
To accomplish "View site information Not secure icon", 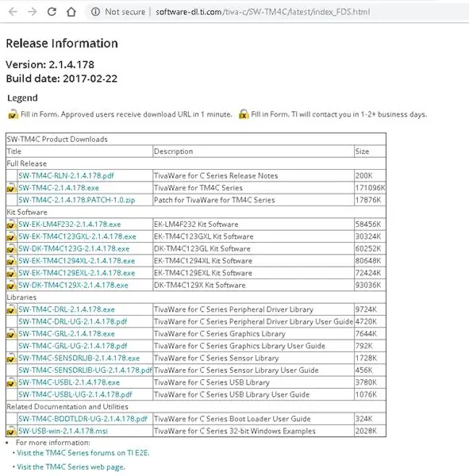I will click(95, 12).
